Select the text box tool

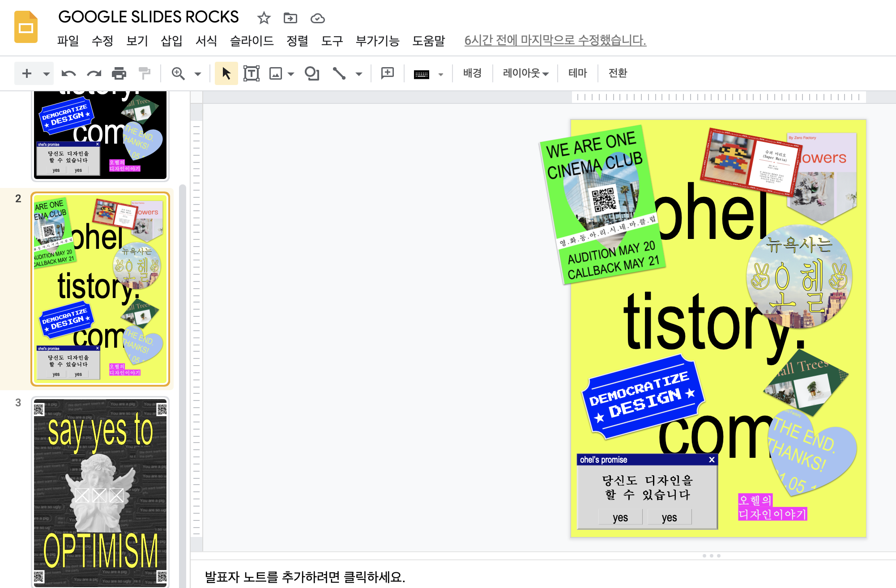pyautogui.click(x=251, y=73)
